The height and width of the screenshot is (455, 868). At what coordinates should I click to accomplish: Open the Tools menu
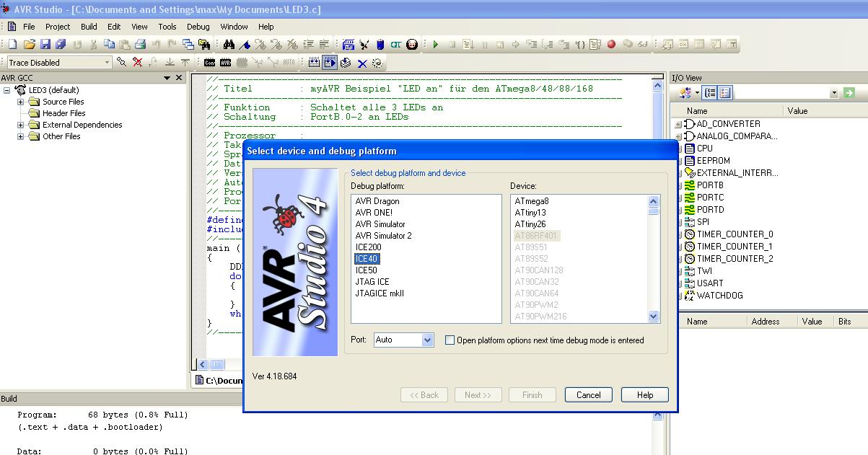[x=167, y=27]
